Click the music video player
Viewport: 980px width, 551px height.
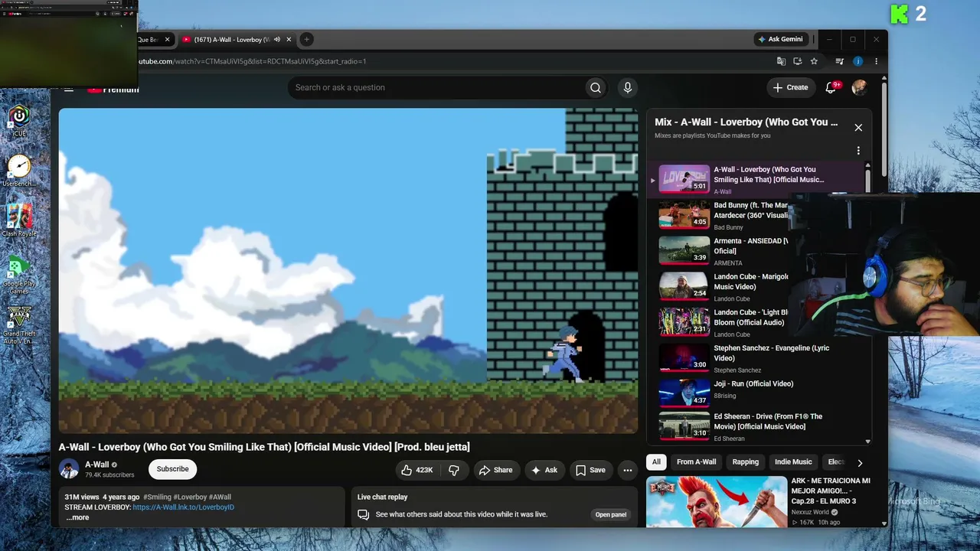[x=348, y=271]
